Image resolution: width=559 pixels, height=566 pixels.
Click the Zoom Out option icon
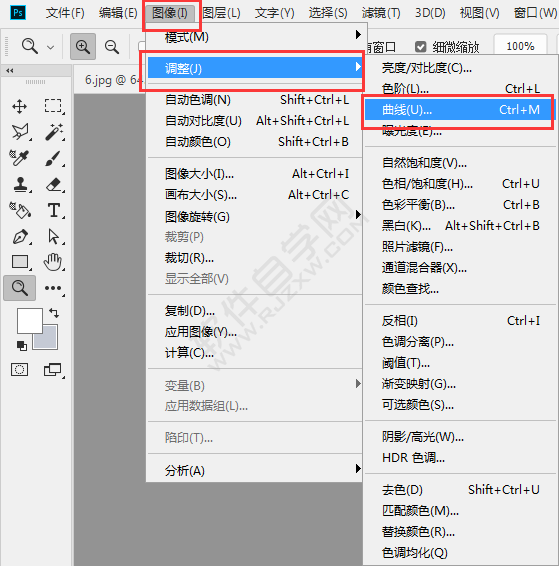(x=112, y=47)
